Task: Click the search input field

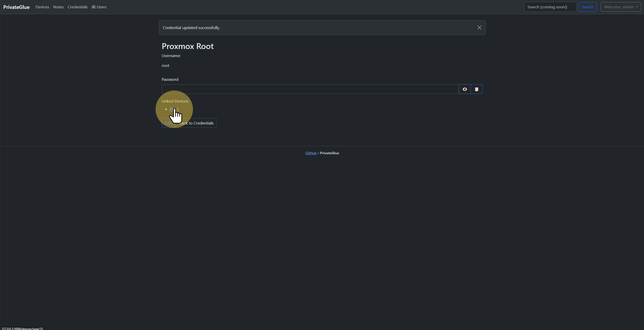Action: click(x=550, y=7)
